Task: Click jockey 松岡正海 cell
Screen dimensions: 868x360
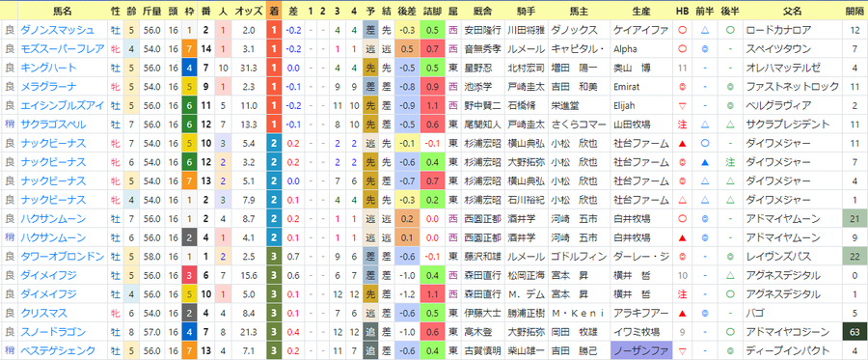Action: tap(527, 275)
